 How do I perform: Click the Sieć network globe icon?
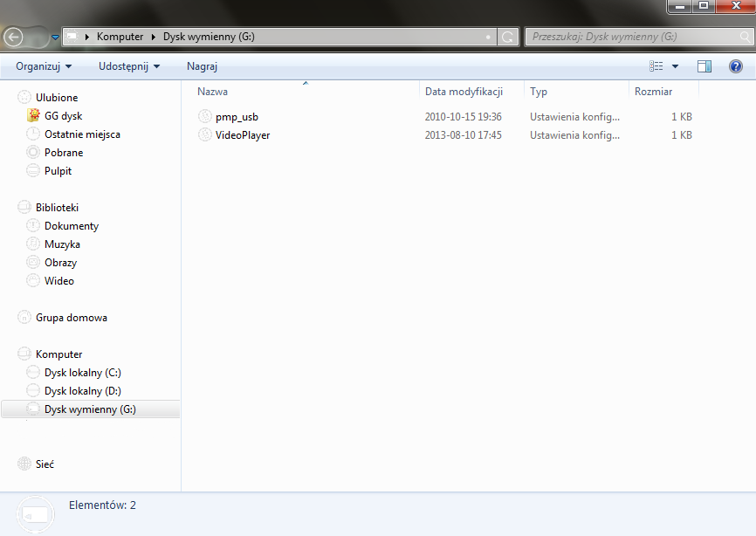coord(24,464)
